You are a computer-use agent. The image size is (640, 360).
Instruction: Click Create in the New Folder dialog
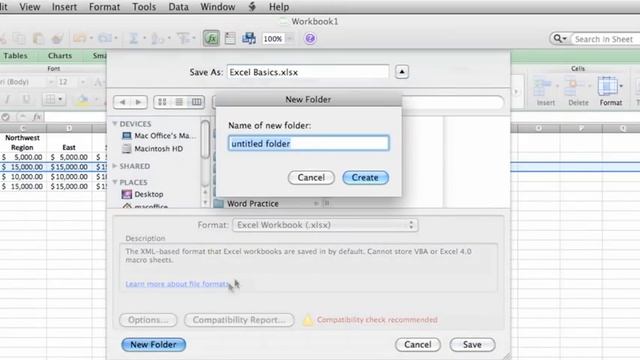pos(365,178)
